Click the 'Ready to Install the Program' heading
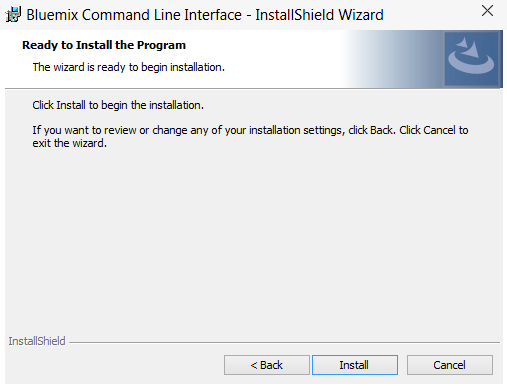The image size is (507, 386). coord(104,45)
